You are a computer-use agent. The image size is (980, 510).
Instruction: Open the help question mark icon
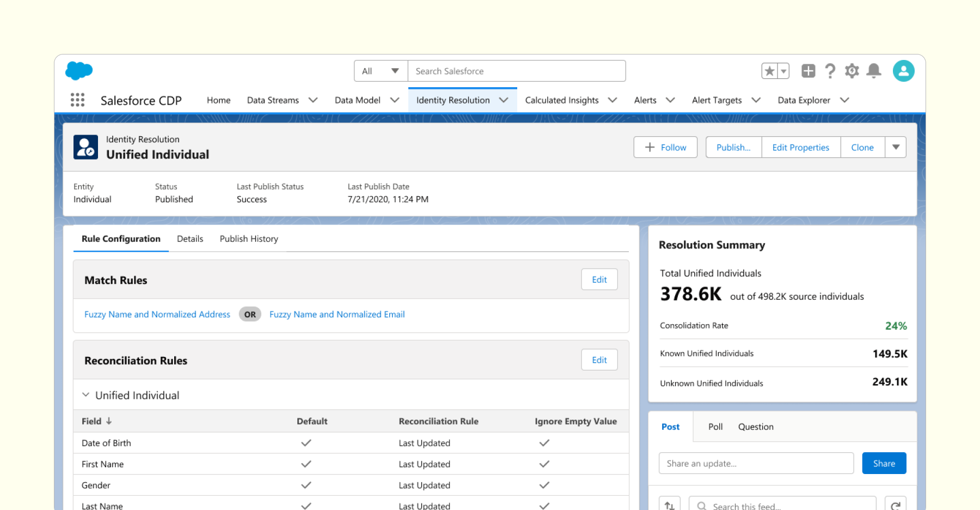(x=830, y=71)
